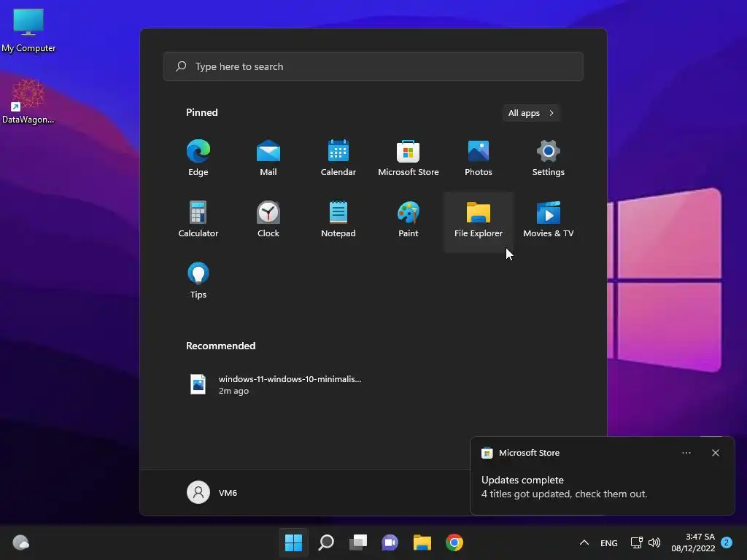Launch Google Chrome from taskbar

[454, 542]
